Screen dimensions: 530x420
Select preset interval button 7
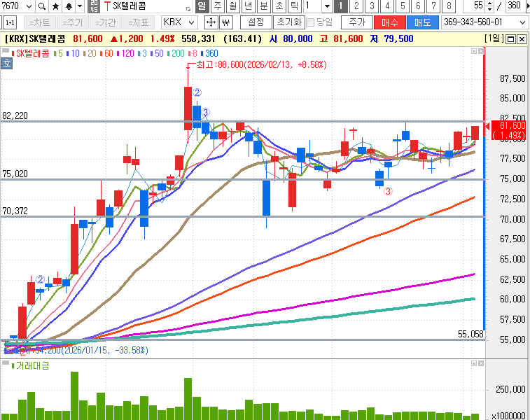coord(433,6)
